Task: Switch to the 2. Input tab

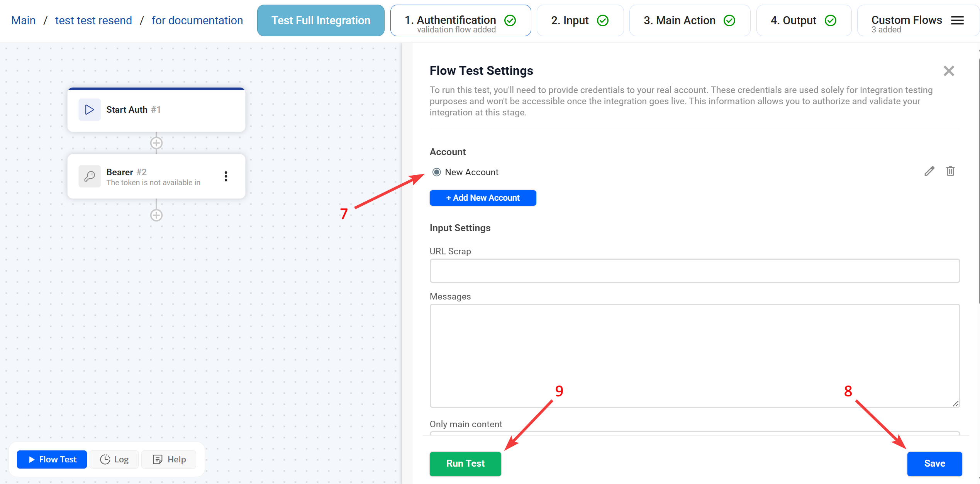Action: click(580, 20)
